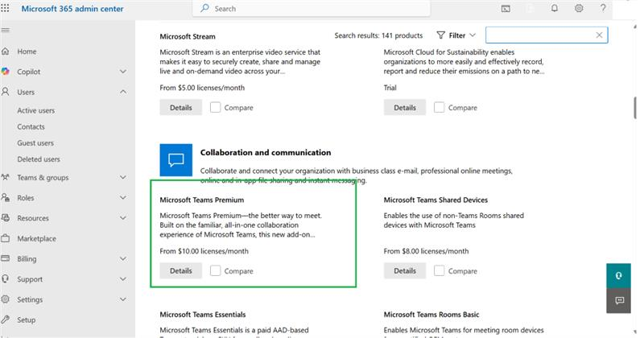
Task: Expand the Settings menu chevron
Action: coord(123,299)
